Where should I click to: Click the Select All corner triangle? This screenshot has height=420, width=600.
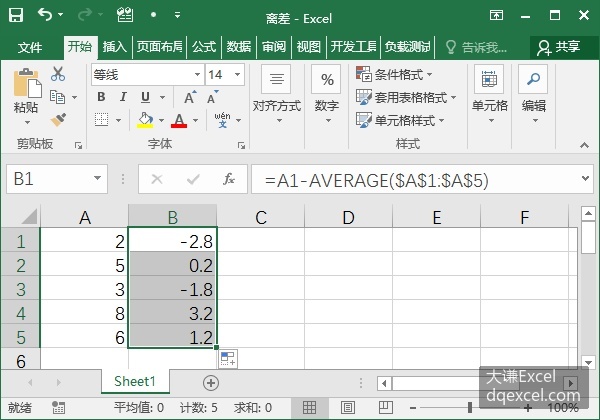[29, 216]
